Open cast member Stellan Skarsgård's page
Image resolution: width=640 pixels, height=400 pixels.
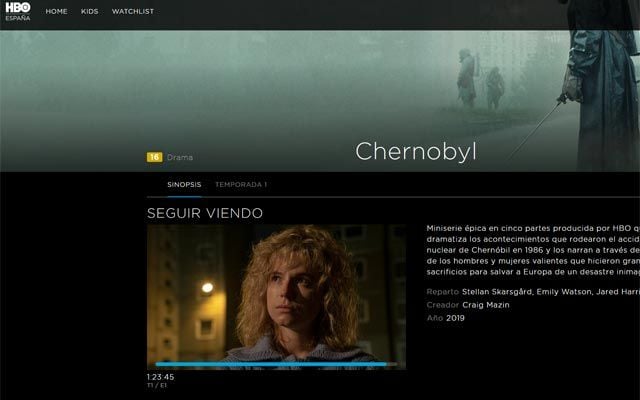(497, 292)
